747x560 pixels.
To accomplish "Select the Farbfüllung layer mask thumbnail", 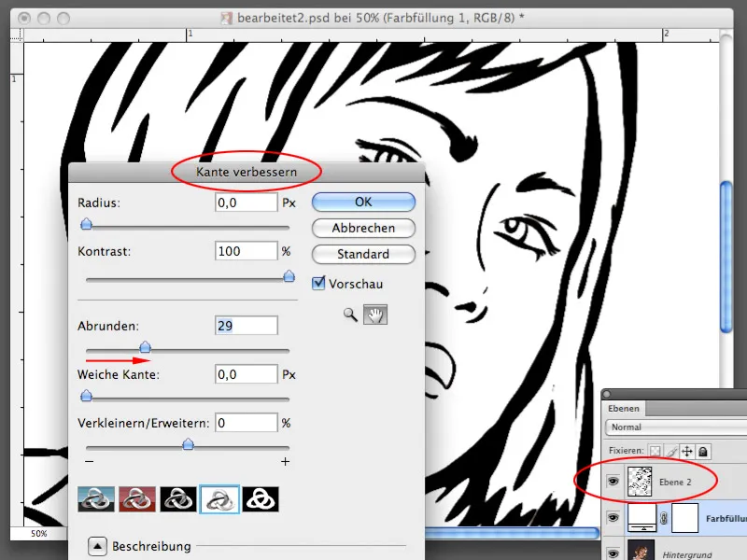I will [684, 518].
